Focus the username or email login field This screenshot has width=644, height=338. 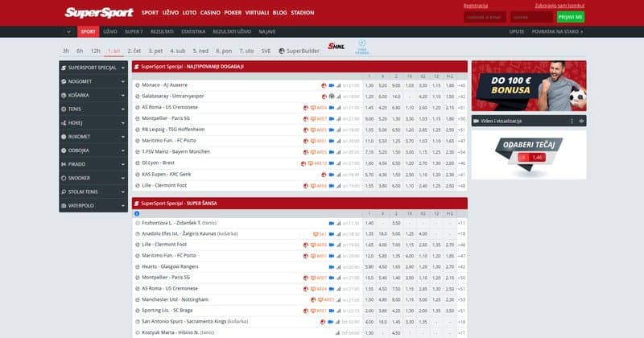[x=485, y=17]
